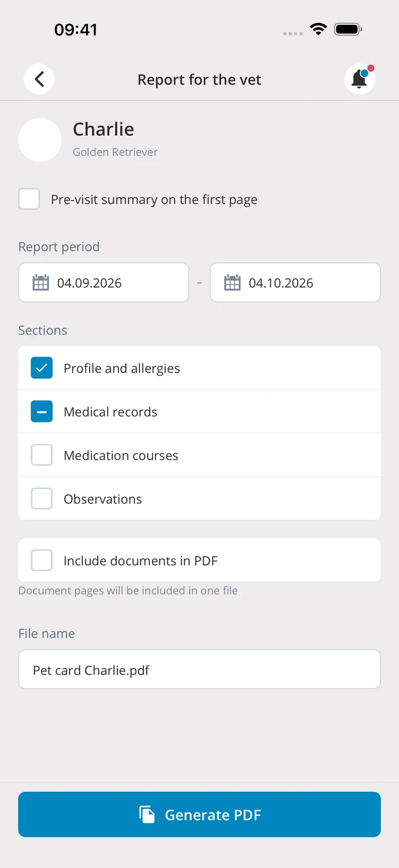Tap Medical records label

[x=111, y=412]
